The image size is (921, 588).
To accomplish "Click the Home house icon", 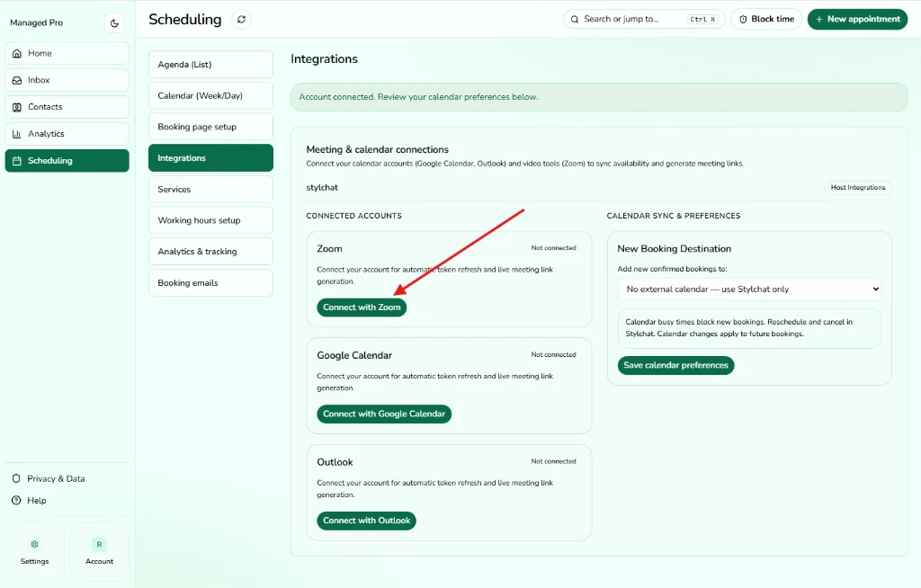I will pos(17,53).
